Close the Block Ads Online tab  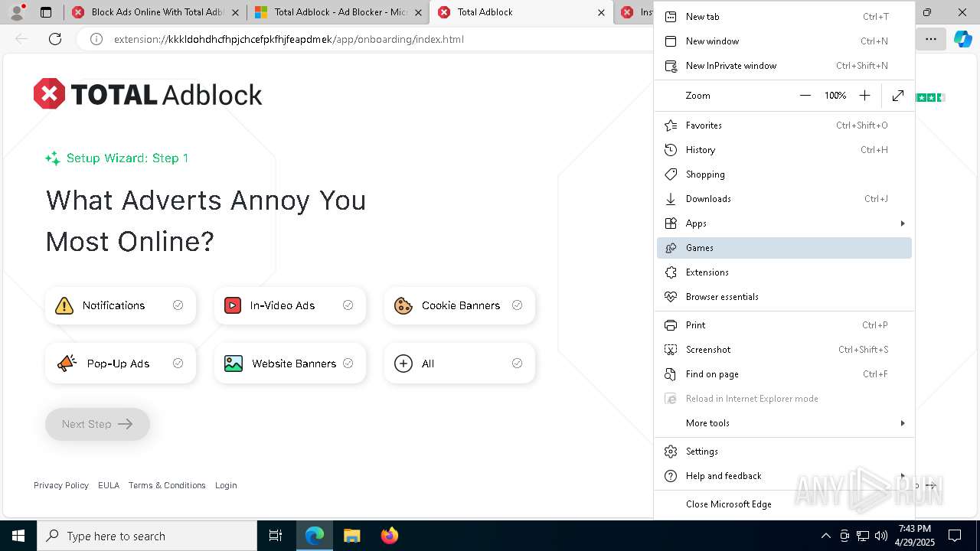point(235,12)
